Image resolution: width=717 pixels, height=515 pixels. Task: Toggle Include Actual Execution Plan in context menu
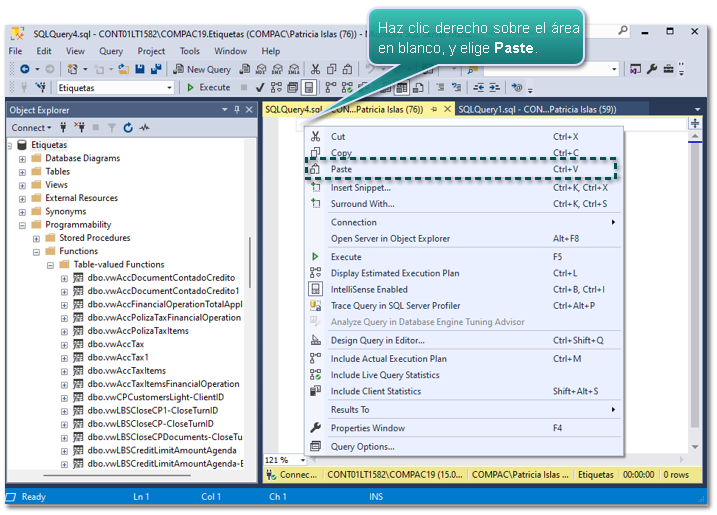pos(464,359)
